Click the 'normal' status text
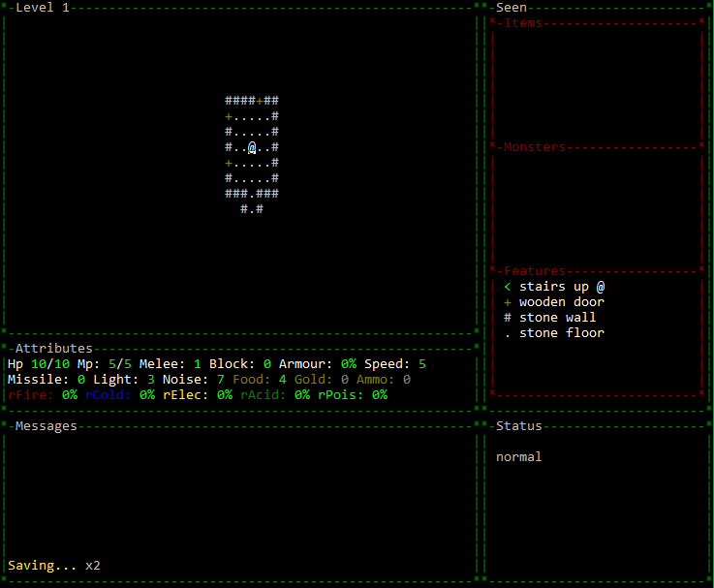This screenshot has height=588, width=714. pyautogui.click(x=518, y=457)
